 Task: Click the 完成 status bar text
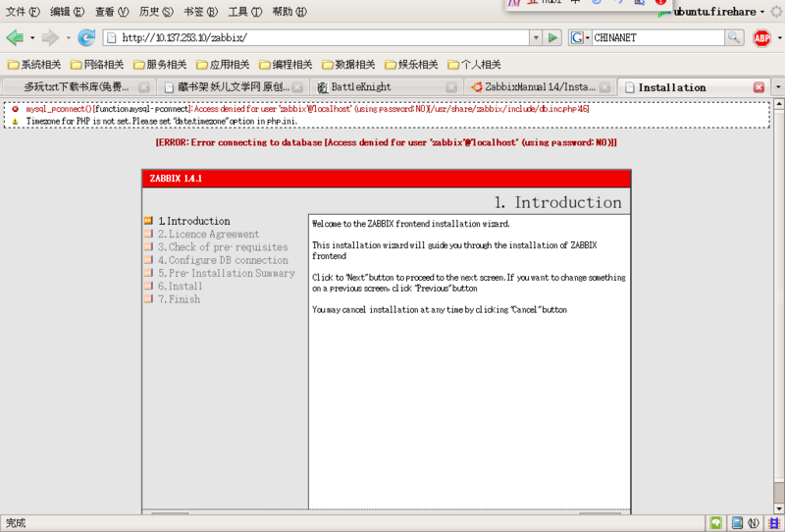coord(16,523)
